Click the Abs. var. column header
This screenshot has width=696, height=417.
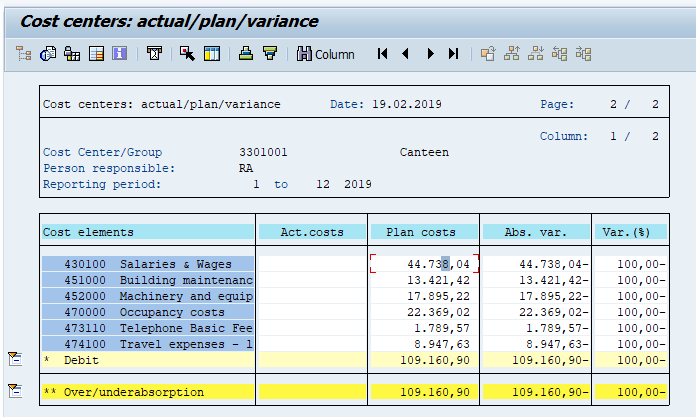[x=535, y=231]
